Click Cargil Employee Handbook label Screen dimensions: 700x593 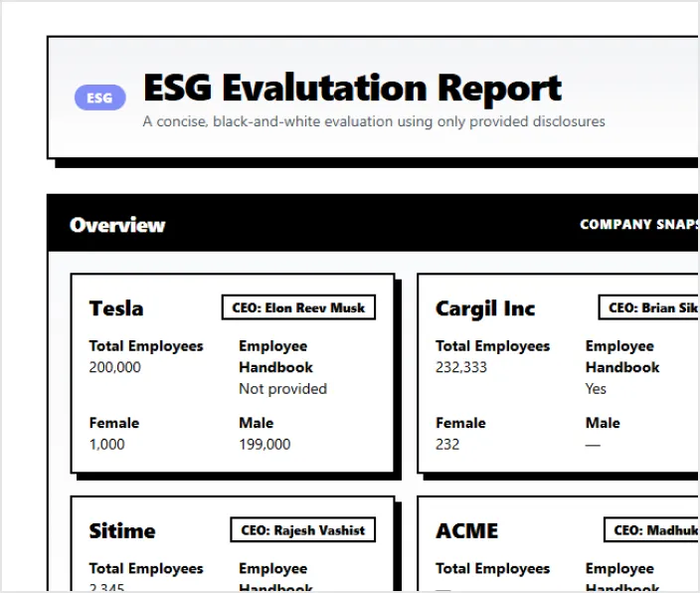point(622,356)
